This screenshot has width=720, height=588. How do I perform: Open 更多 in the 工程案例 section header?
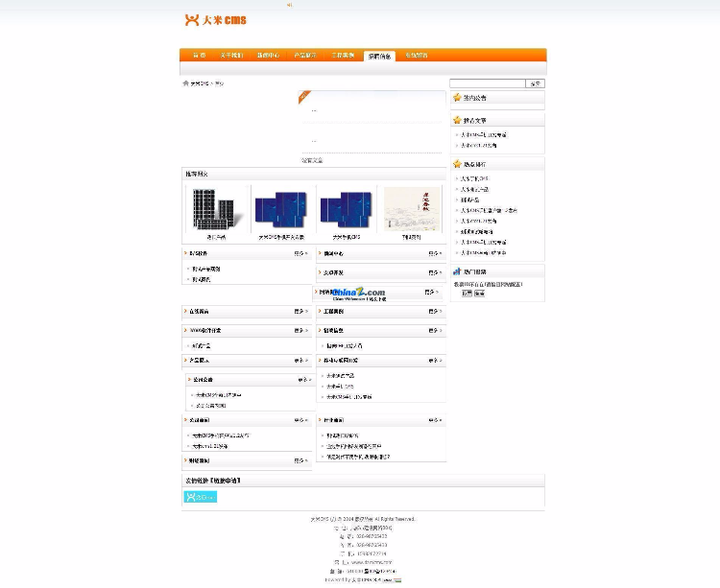point(435,311)
